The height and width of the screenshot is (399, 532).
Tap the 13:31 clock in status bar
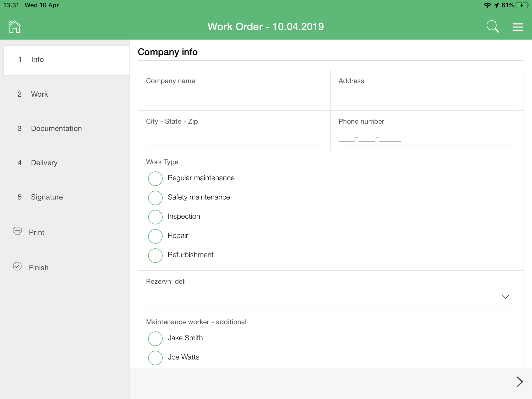point(11,5)
